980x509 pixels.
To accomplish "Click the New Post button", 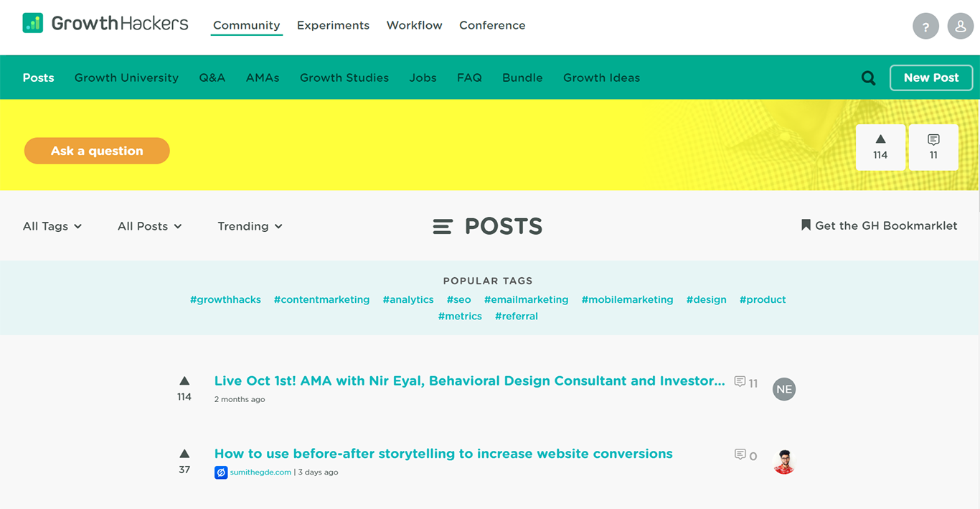I will (x=931, y=78).
